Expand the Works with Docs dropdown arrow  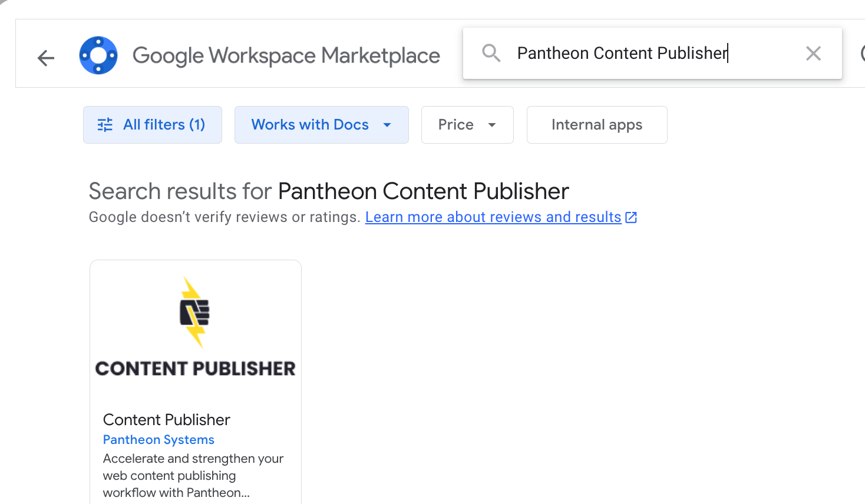387,125
